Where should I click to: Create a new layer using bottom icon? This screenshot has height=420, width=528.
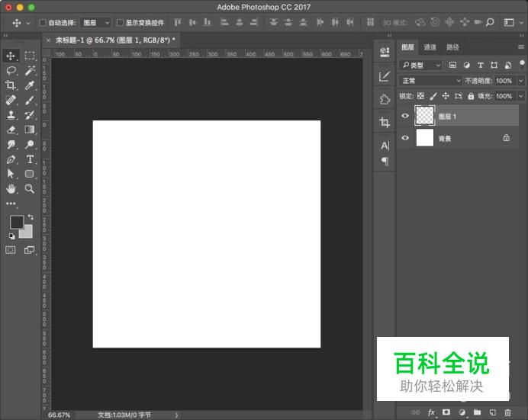(492, 412)
